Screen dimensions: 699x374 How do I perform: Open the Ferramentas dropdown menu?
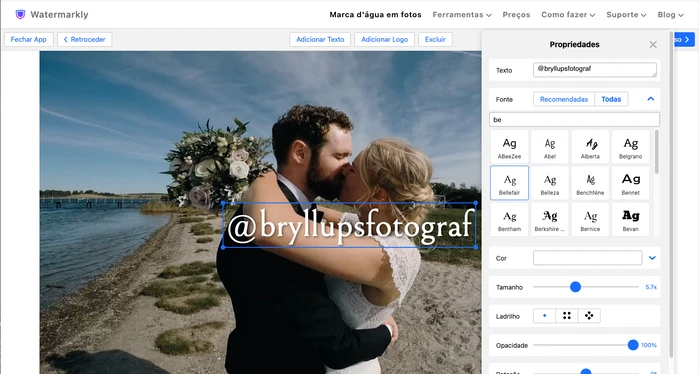[462, 15]
